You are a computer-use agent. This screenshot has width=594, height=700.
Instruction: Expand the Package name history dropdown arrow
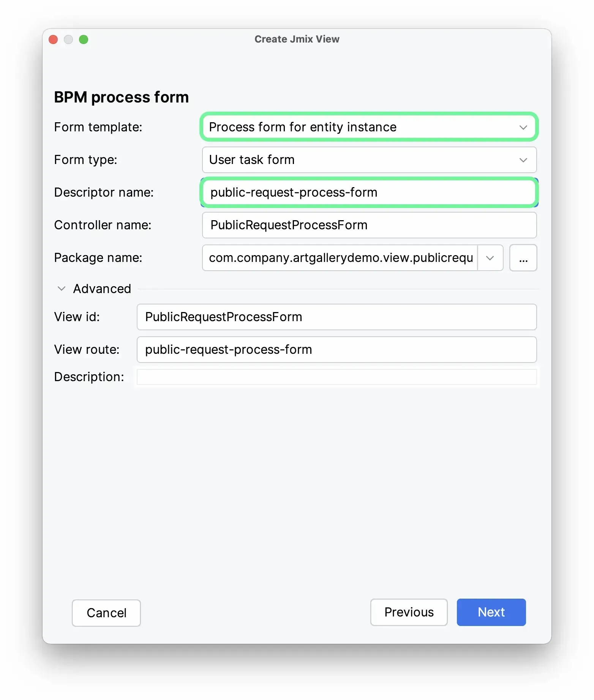point(490,258)
